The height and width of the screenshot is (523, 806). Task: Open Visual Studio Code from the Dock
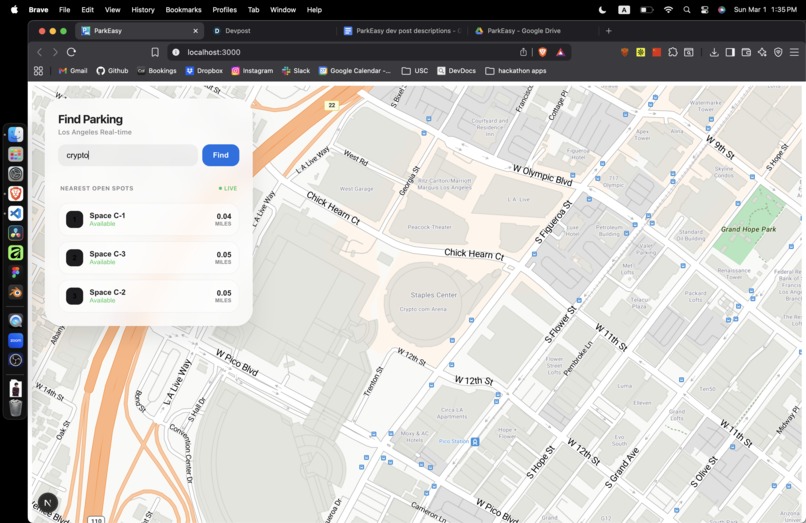(x=15, y=213)
